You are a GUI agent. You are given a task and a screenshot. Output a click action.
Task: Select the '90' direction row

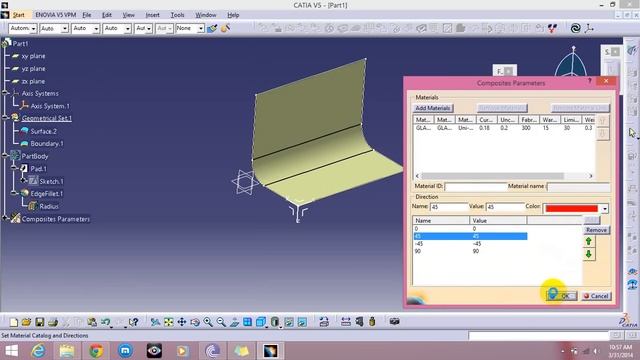click(x=470, y=251)
